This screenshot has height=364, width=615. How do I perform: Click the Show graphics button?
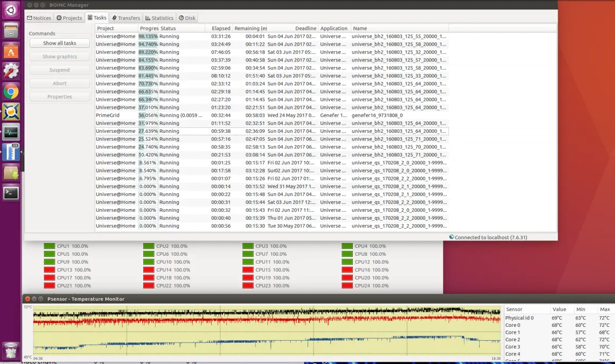[x=59, y=56]
